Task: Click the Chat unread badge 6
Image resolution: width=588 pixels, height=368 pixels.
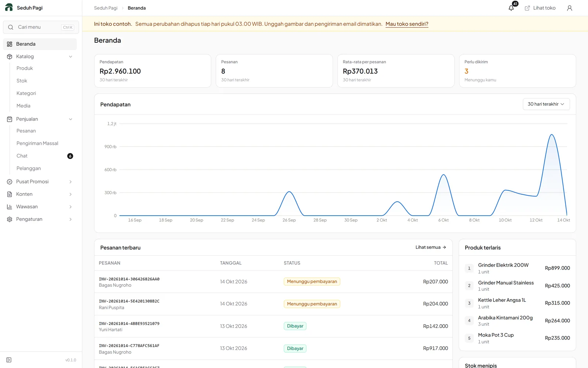Action: [x=70, y=156]
